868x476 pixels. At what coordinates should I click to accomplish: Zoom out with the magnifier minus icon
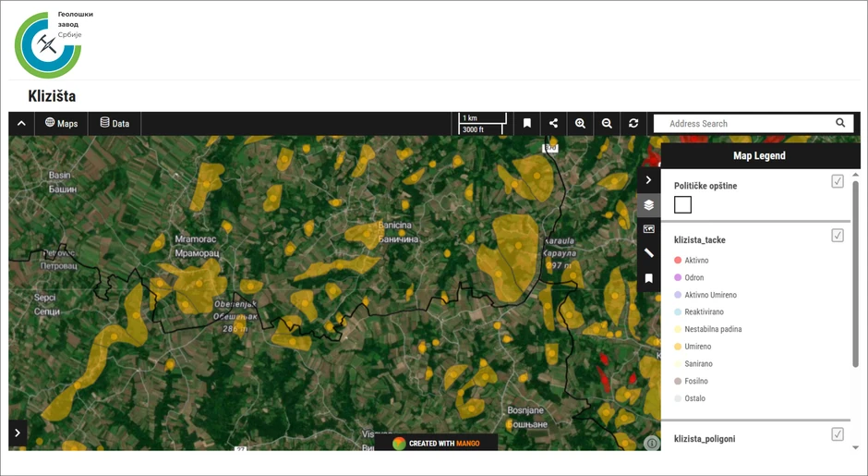(x=607, y=123)
